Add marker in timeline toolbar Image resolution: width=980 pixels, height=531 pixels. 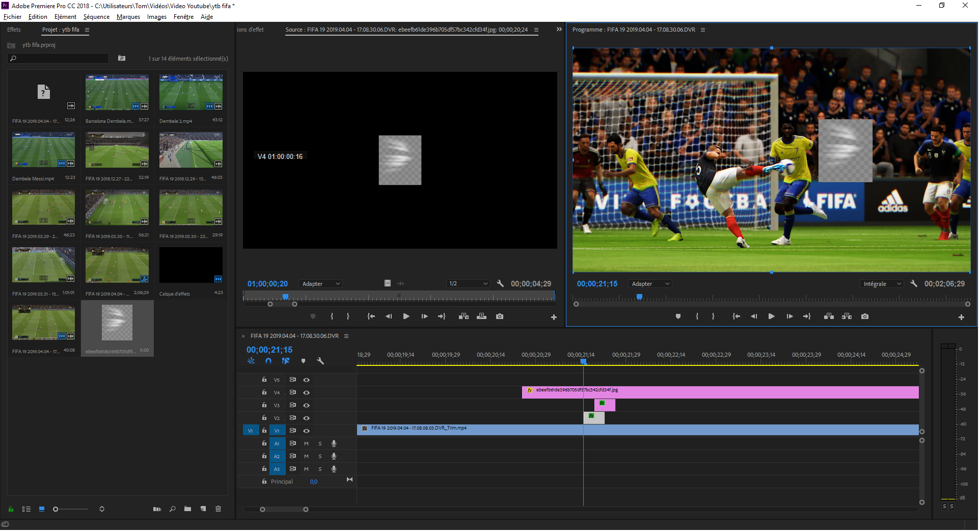point(303,361)
